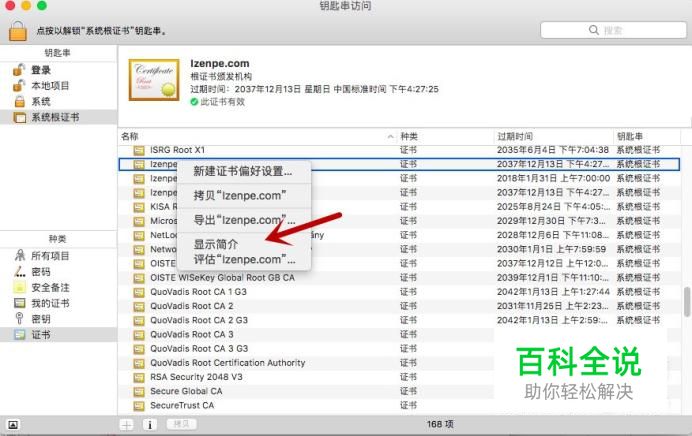Viewport: 692px width, 436px height.
Task: Click expiry 2042年1月13日 上午1:27:44
Action: coord(553,292)
